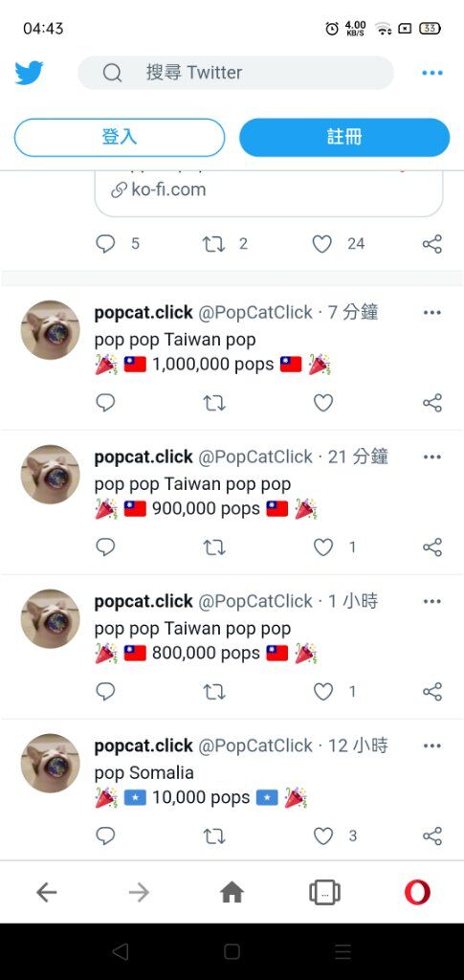The image size is (464, 980).
Task: Open popcat.click avatar on Somalia tweet
Action: (51, 763)
